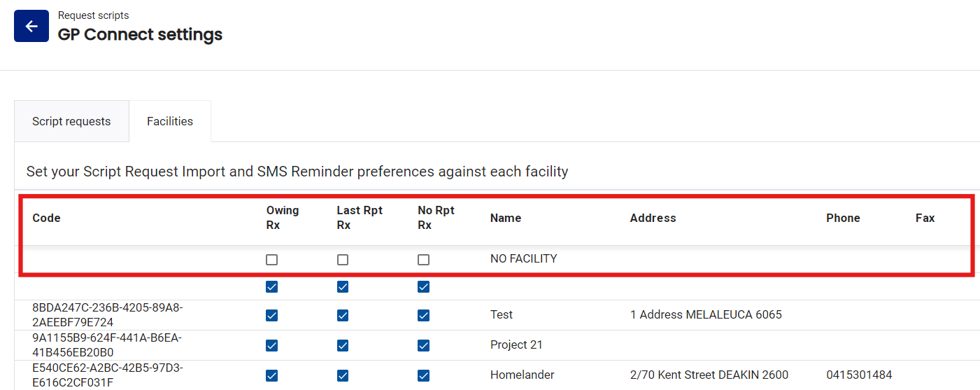Select the Homelander facility name
This screenshot has width=980, height=390.
pyautogui.click(x=523, y=375)
